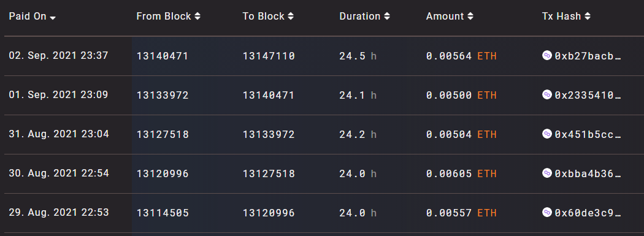Click the chain icon beside 0x2335410 hash
Viewport: 644px width, 236px height.
[x=546, y=95]
